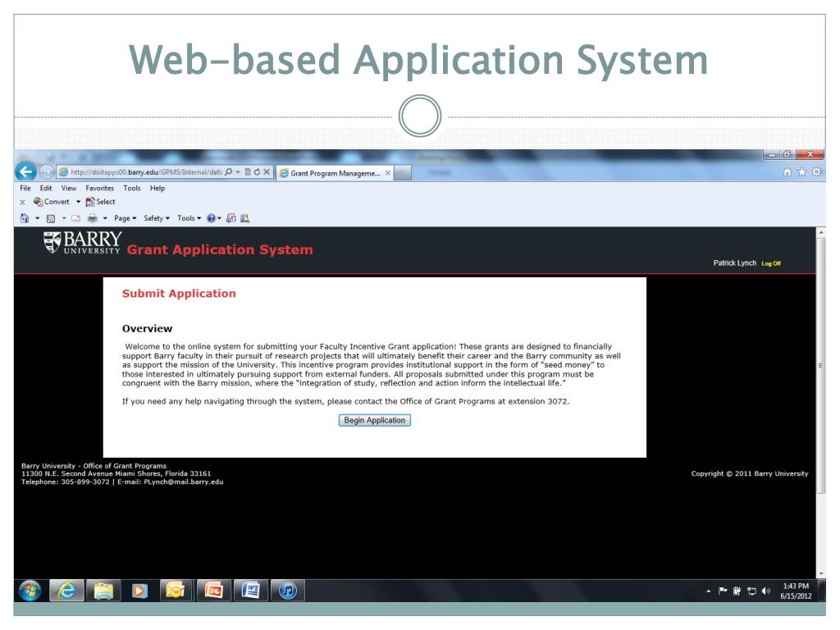Open the Safety dropdown menu
840x630 pixels.
click(x=157, y=218)
